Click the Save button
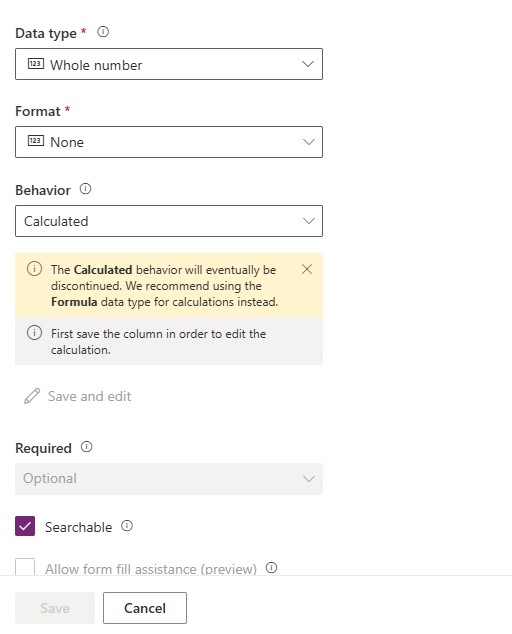The width and height of the screenshot is (512, 634). pos(55,608)
